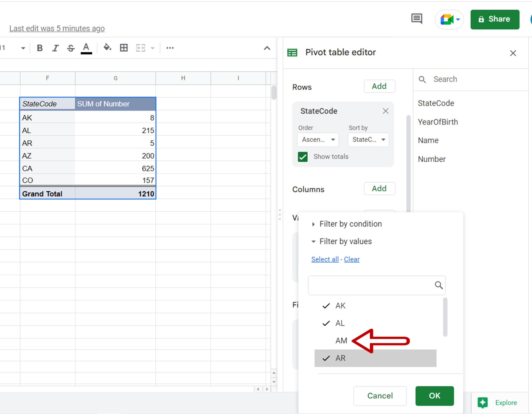Image resolution: width=532 pixels, height=414 pixels.
Task: Uncheck AK in the filter values list
Action: pos(325,305)
